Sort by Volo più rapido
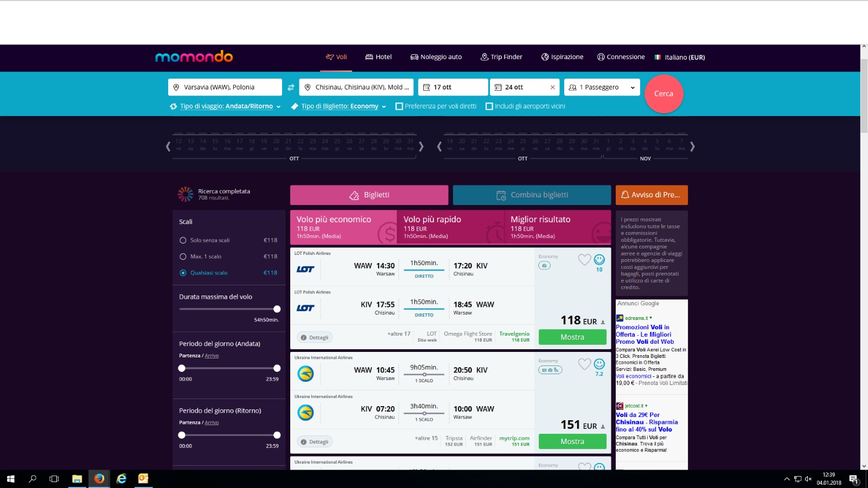The height and width of the screenshot is (488, 868). [x=450, y=227]
